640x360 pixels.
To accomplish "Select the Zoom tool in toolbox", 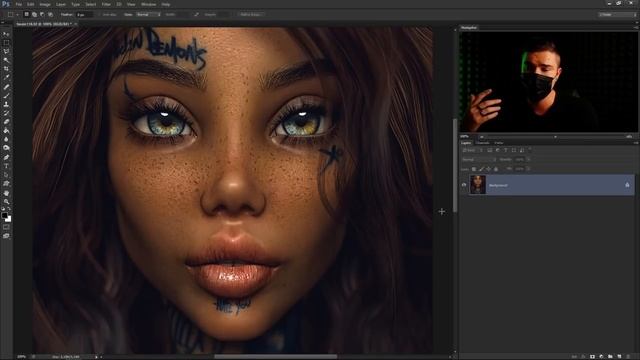I will click(6, 201).
